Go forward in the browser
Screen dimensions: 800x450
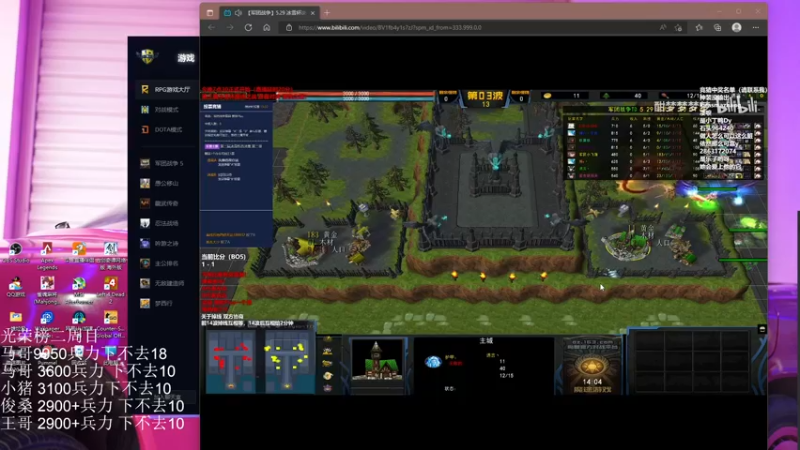[230, 28]
